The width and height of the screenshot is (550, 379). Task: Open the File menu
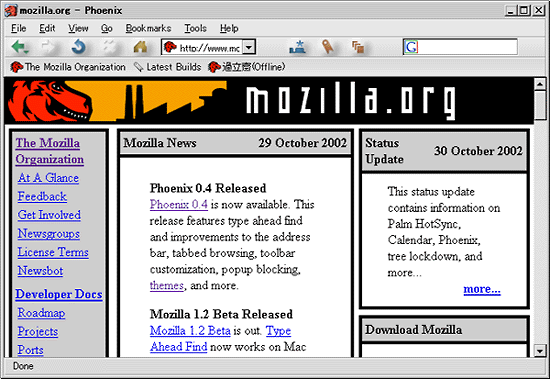point(19,28)
